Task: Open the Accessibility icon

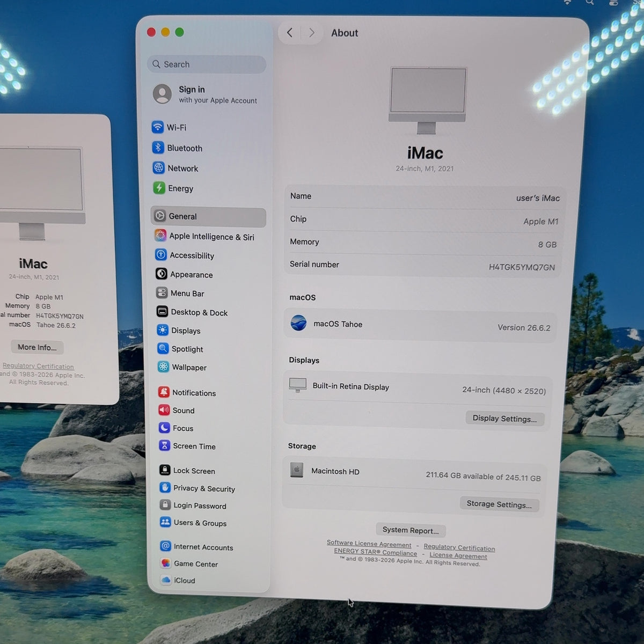Action: (161, 255)
